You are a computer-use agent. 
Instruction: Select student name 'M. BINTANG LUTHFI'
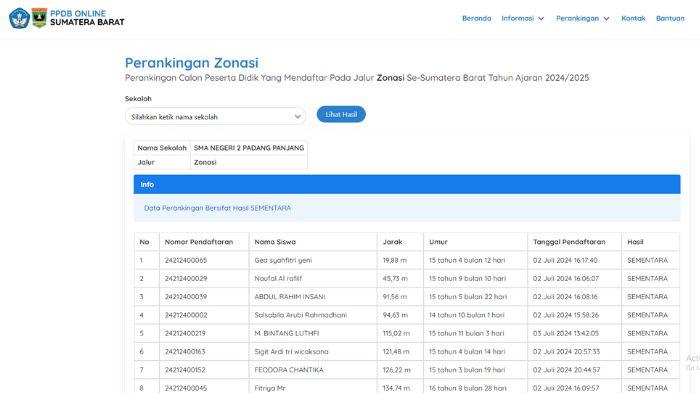tap(287, 334)
